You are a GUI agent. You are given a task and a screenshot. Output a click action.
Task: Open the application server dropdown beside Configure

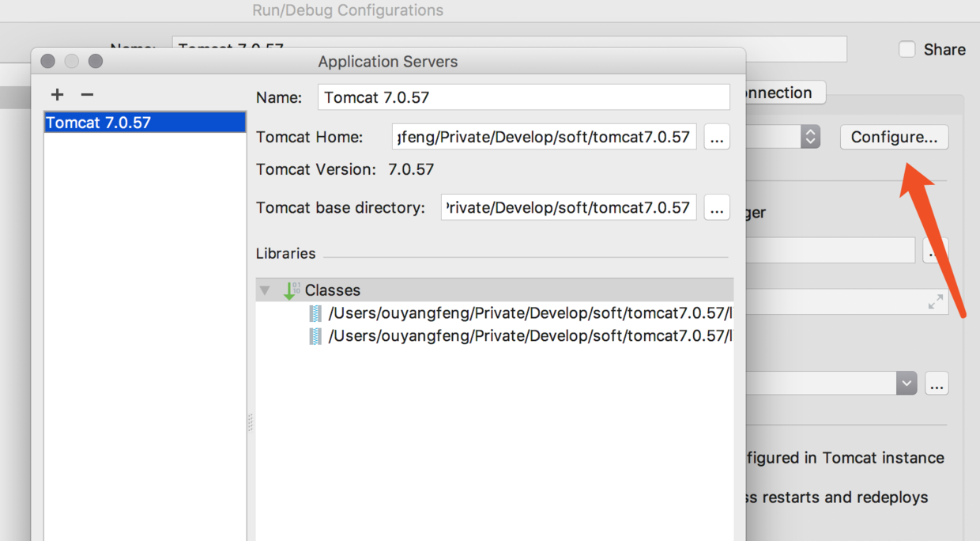(x=810, y=137)
